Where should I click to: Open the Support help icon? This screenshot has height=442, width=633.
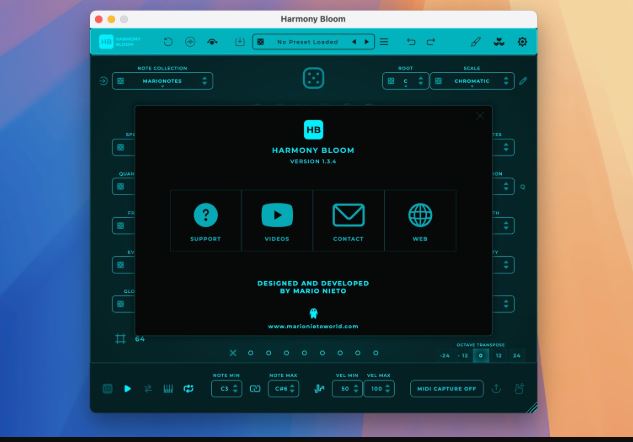tap(205, 215)
